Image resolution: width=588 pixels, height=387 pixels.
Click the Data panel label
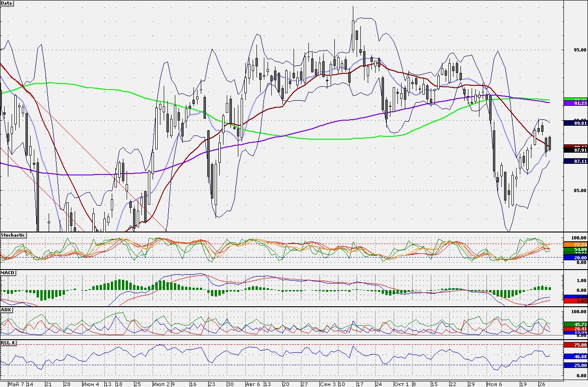click(7, 3)
